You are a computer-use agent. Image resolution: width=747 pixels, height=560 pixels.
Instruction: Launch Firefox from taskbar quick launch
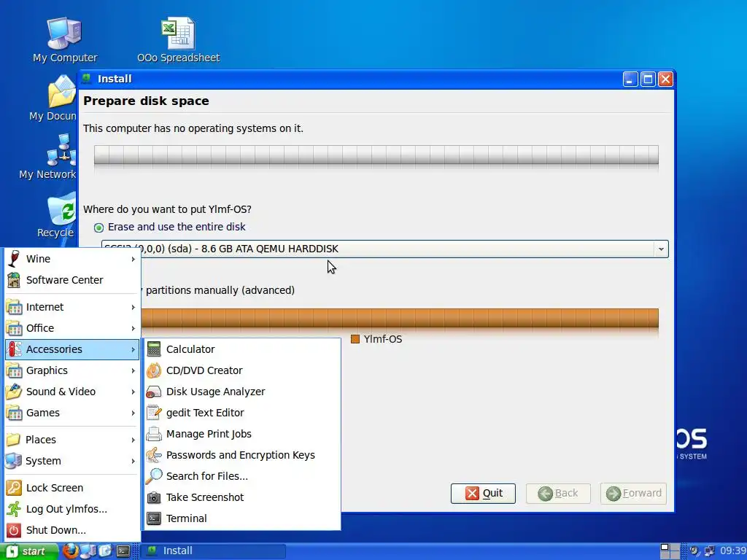point(71,551)
